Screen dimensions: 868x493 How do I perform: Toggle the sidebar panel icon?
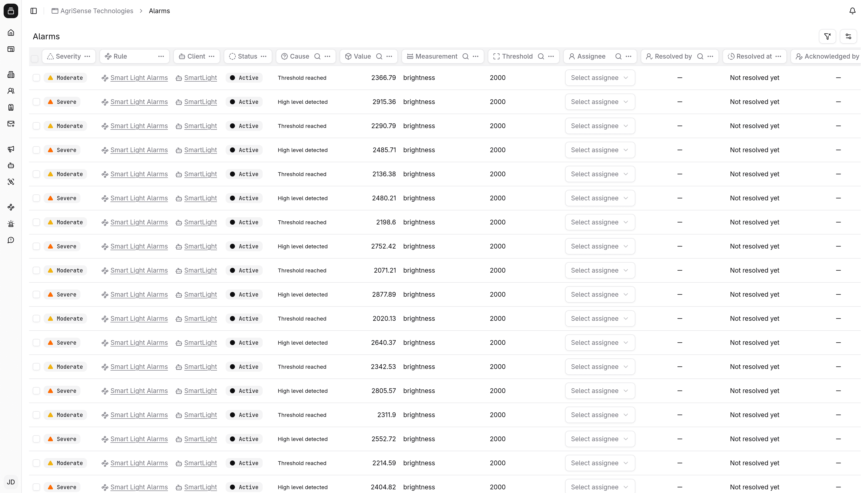coord(34,11)
